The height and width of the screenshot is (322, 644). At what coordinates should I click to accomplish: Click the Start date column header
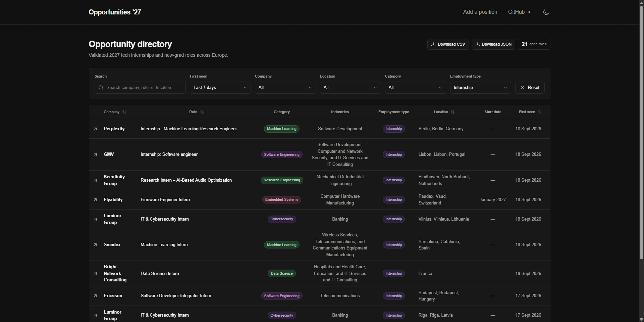coord(493,112)
